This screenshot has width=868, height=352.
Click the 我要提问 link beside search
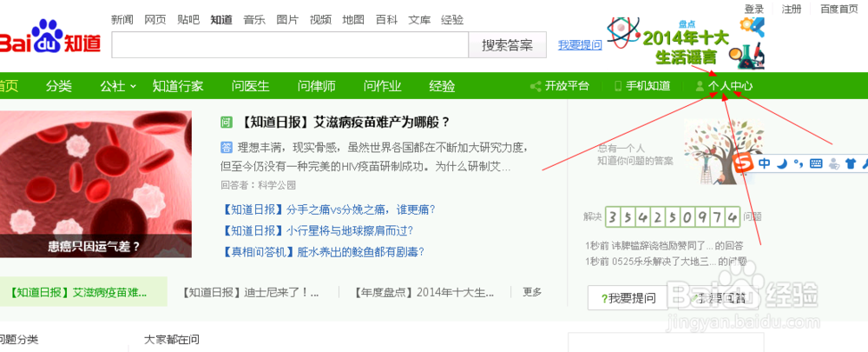(580, 45)
